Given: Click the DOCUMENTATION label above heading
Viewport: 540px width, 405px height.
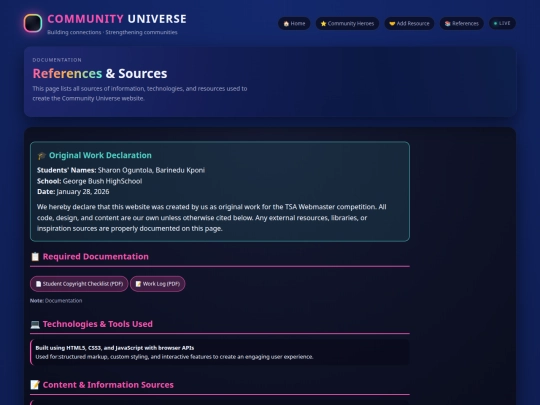Looking at the screenshot, I should pyautogui.click(x=57, y=60).
